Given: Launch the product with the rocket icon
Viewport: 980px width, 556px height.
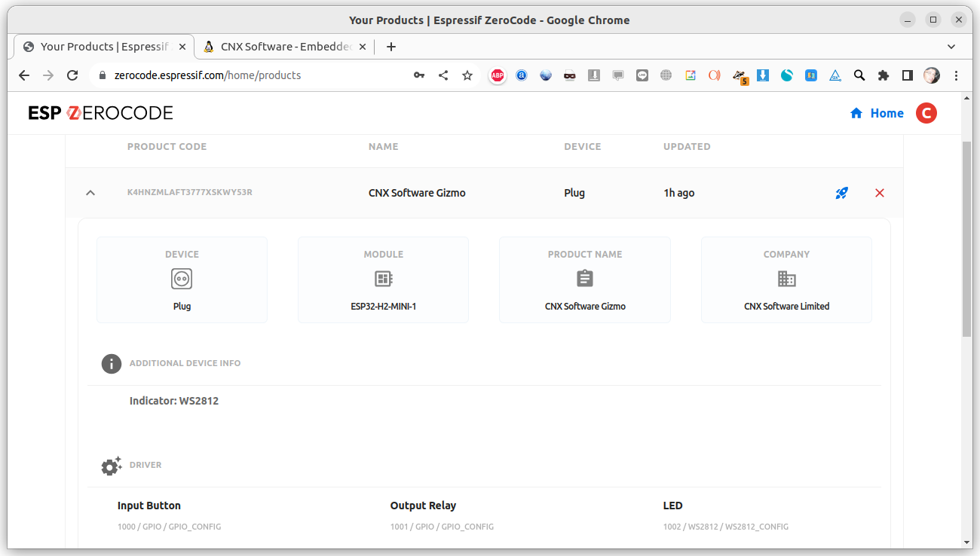Looking at the screenshot, I should click(842, 193).
